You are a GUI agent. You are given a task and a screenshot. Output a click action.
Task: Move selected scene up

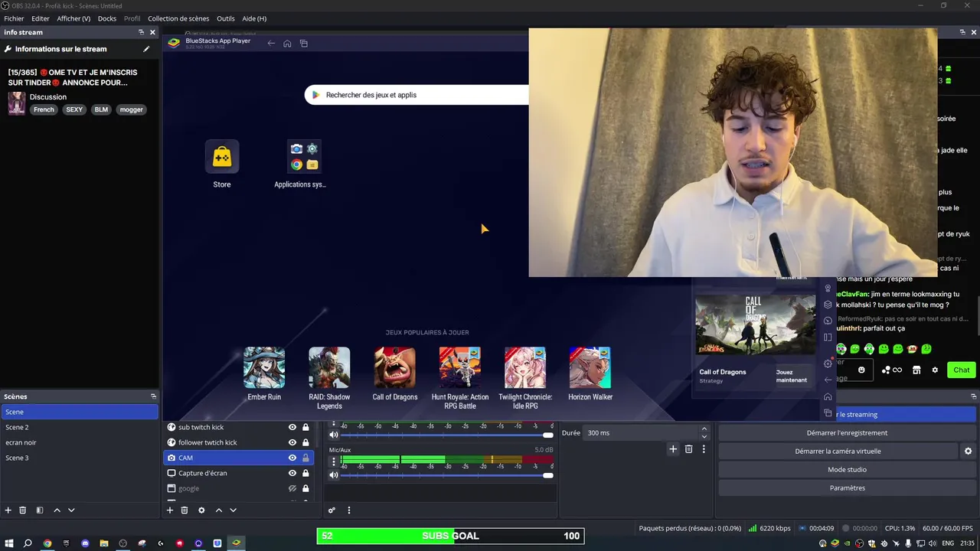[57, 510]
